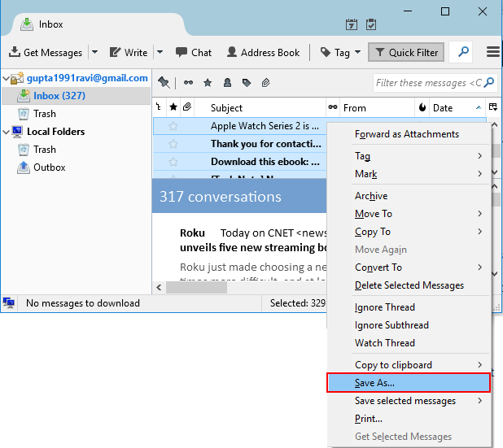
Task: Open the Get Messages dropdown arrow
Action: (x=94, y=52)
